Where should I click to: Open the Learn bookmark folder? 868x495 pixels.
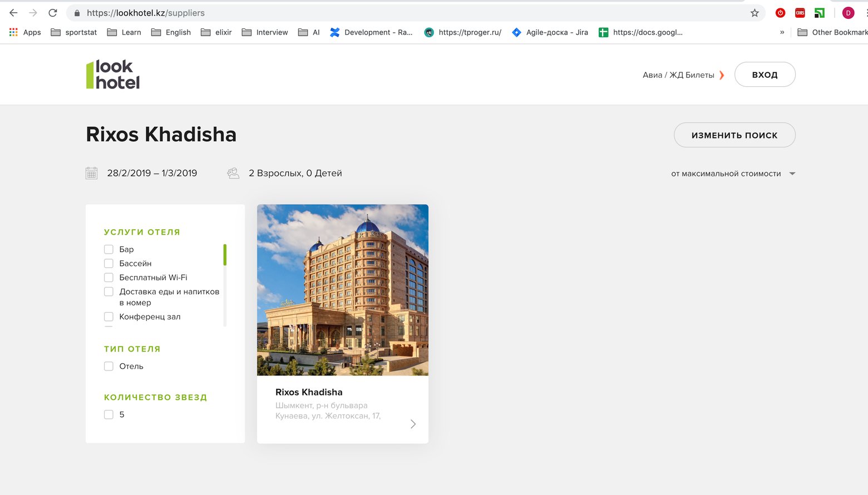(124, 32)
